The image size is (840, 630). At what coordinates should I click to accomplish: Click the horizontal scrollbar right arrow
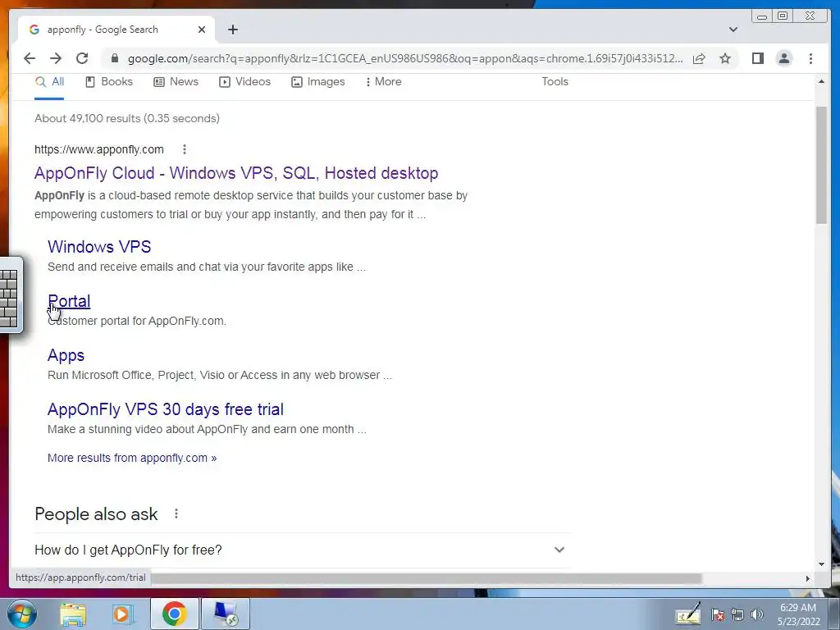808,578
